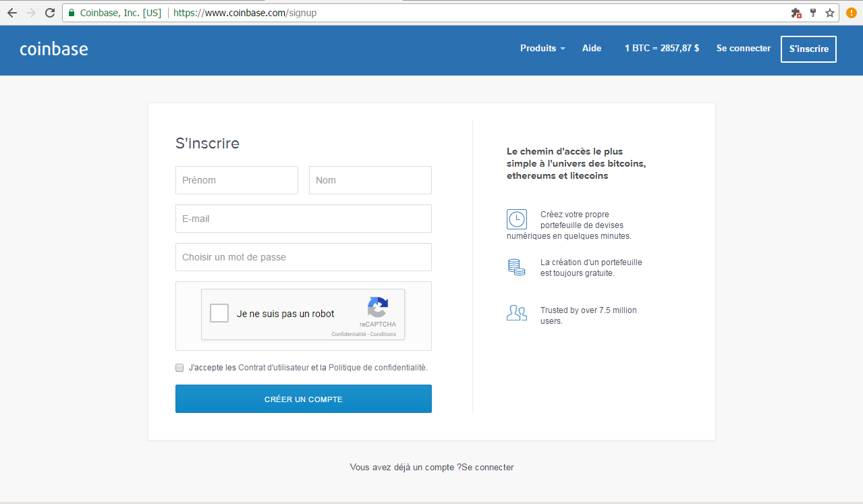Click the S'inscrire form heading
Image resolution: width=863 pixels, height=504 pixels.
pyautogui.click(x=207, y=143)
